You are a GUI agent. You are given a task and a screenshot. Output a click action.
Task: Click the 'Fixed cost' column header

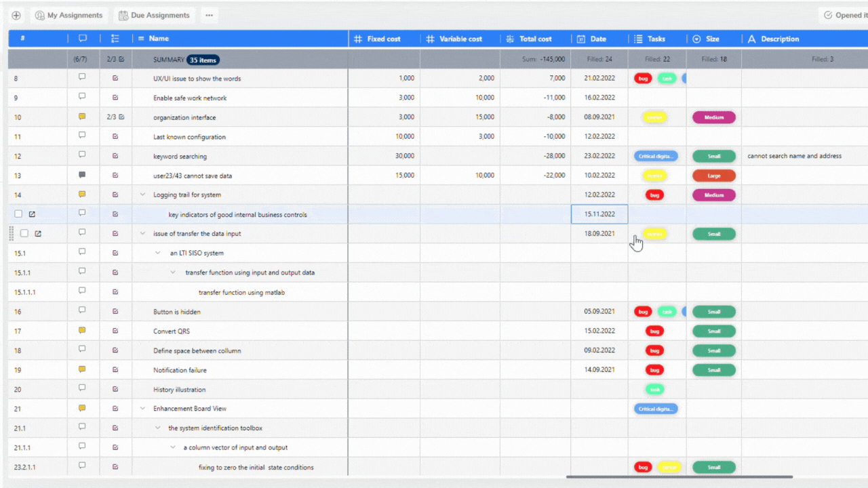(383, 39)
